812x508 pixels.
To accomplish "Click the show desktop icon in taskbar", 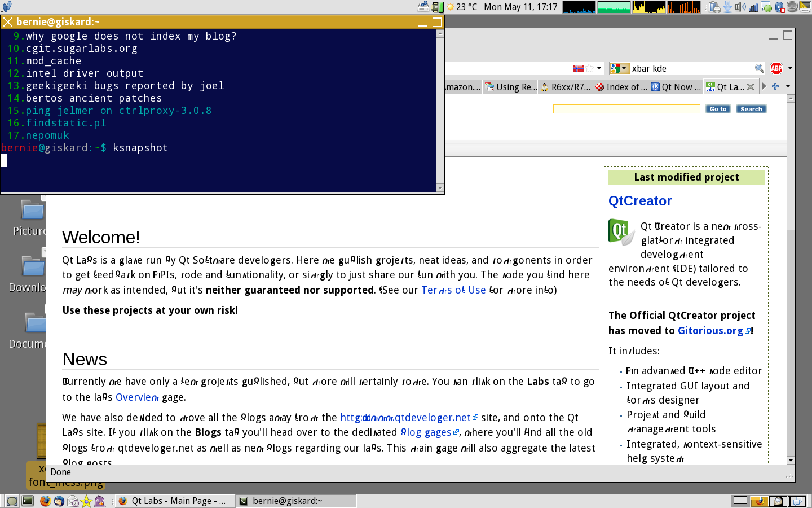I will click(x=12, y=501).
